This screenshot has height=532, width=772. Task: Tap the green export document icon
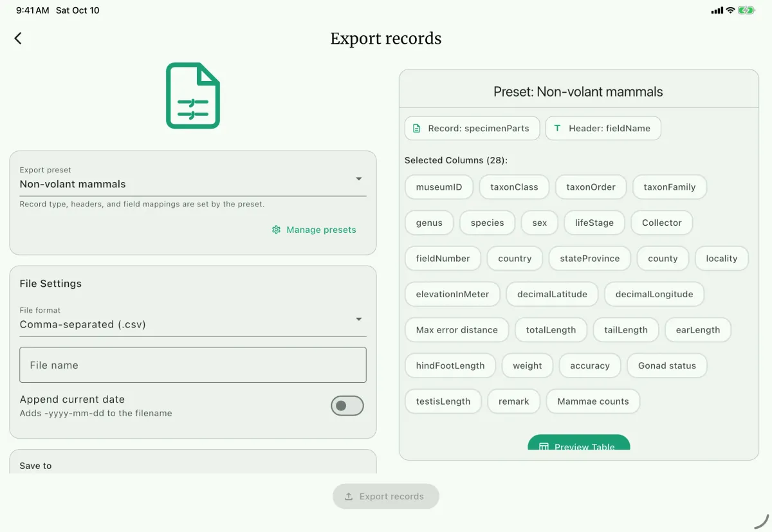[193, 95]
